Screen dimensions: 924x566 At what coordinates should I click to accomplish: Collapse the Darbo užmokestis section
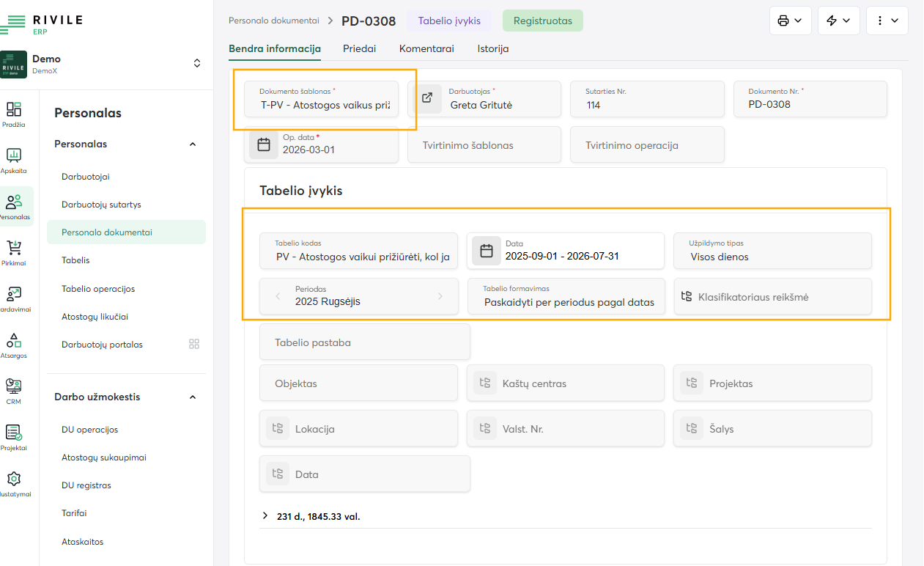[193, 397]
